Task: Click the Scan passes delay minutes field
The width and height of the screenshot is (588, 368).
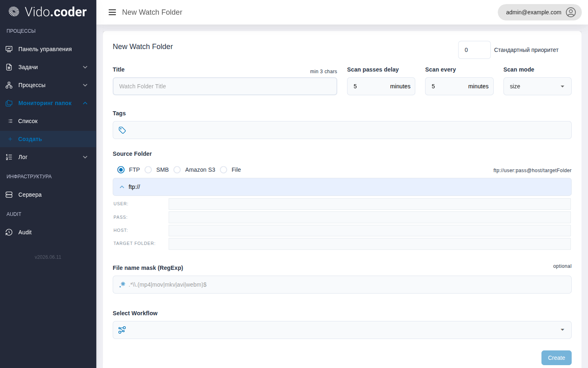Action: [x=381, y=86]
